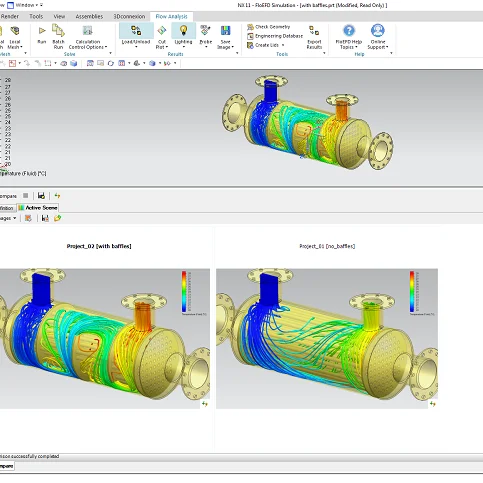
Task: Select the Active Scene tab
Action: point(38,208)
